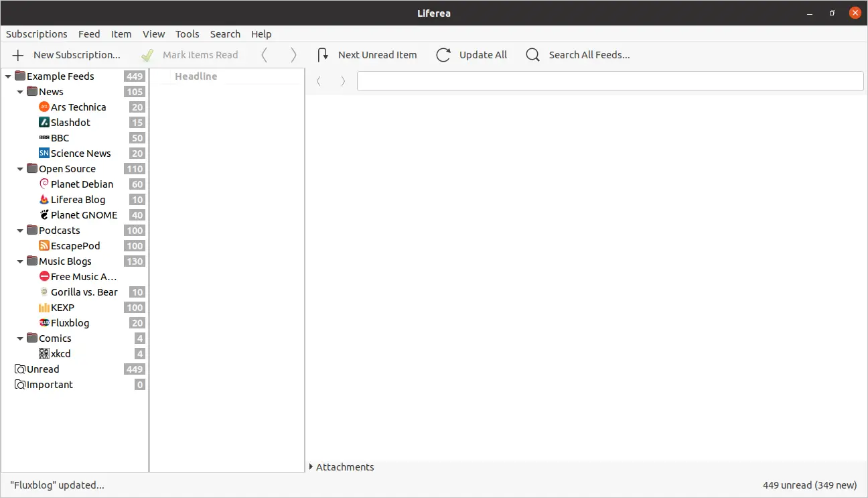Open the Help menu

pos(261,34)
